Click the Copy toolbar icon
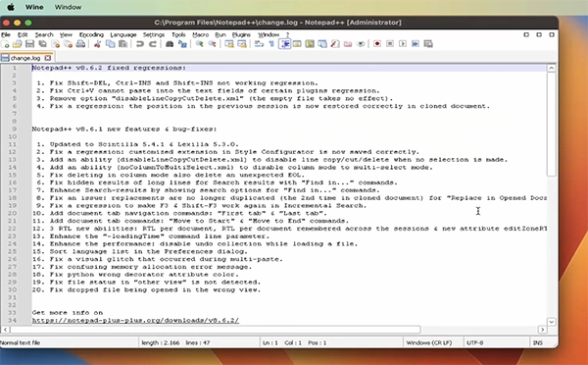 pos(110,44)
